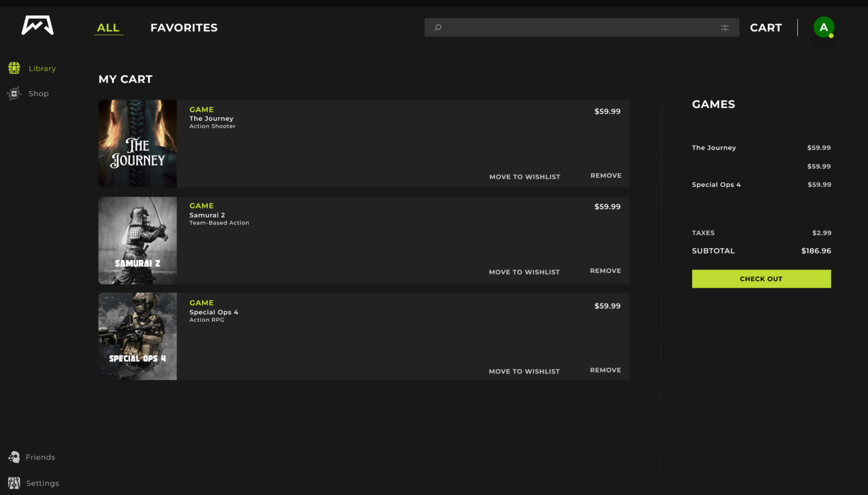The image size is (868, 495).
Task: Open the Special Ops 4 cover thumbnail
Action: 138,336
